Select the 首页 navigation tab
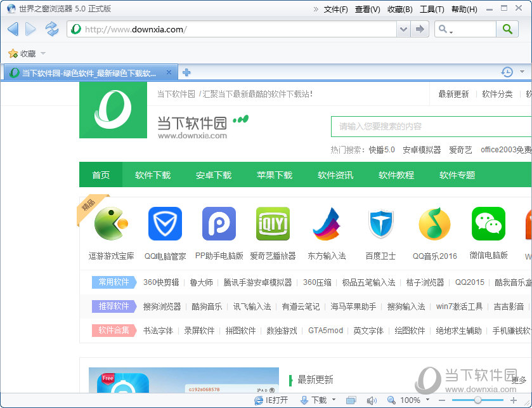 point(101,174)
